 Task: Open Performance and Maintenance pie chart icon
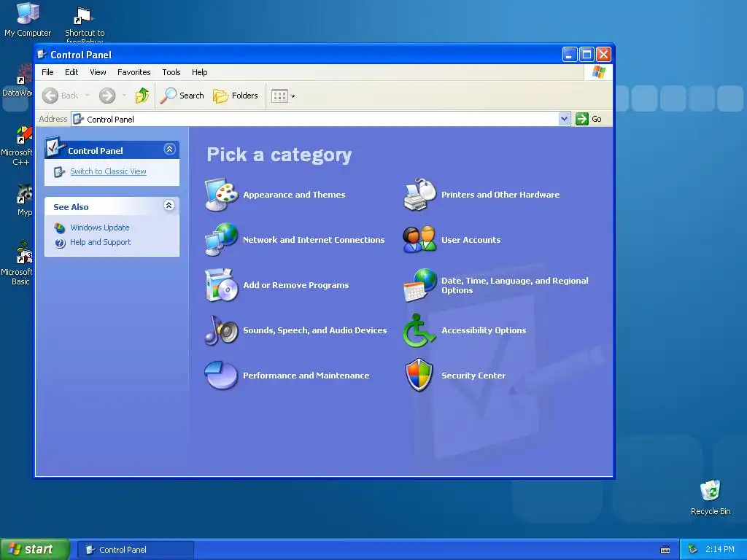pos(222,376)
